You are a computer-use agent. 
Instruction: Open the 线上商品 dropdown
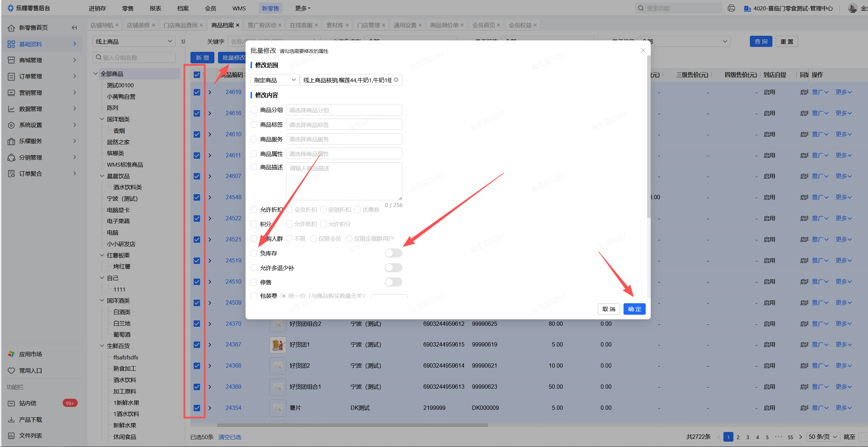(134, 41)
